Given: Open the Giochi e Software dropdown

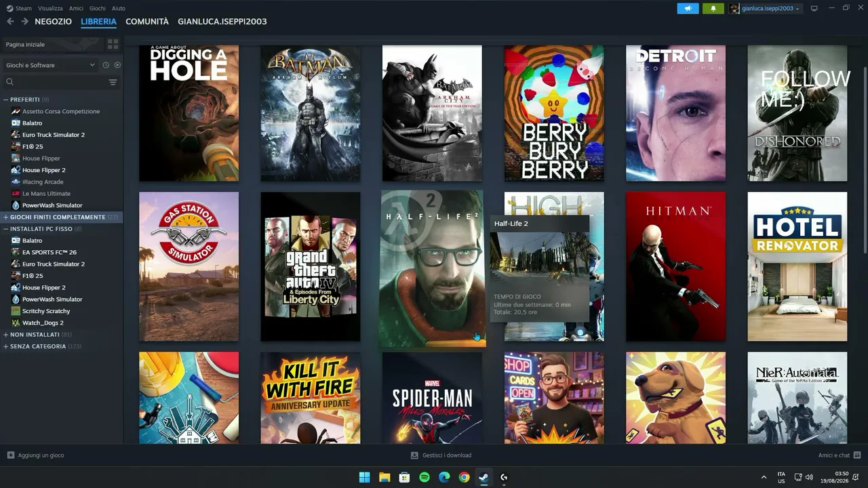Looking at the screenshot, I should click(x=50, y=65).
